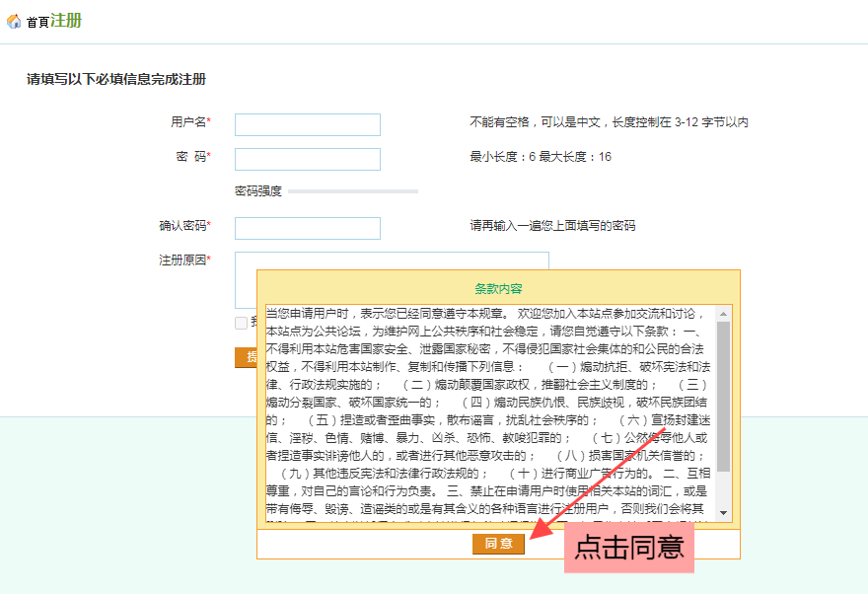Click the pink 点击同意 annotation label

628,548
